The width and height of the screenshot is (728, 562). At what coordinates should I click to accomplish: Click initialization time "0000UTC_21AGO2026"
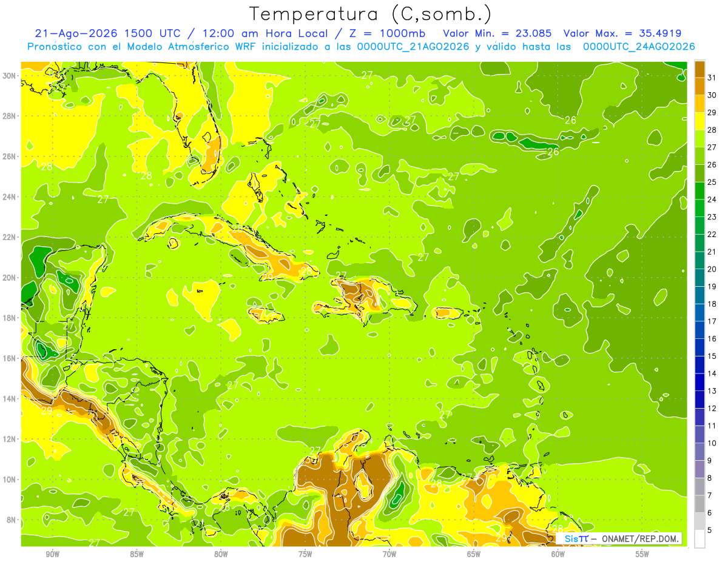[413, 47]
